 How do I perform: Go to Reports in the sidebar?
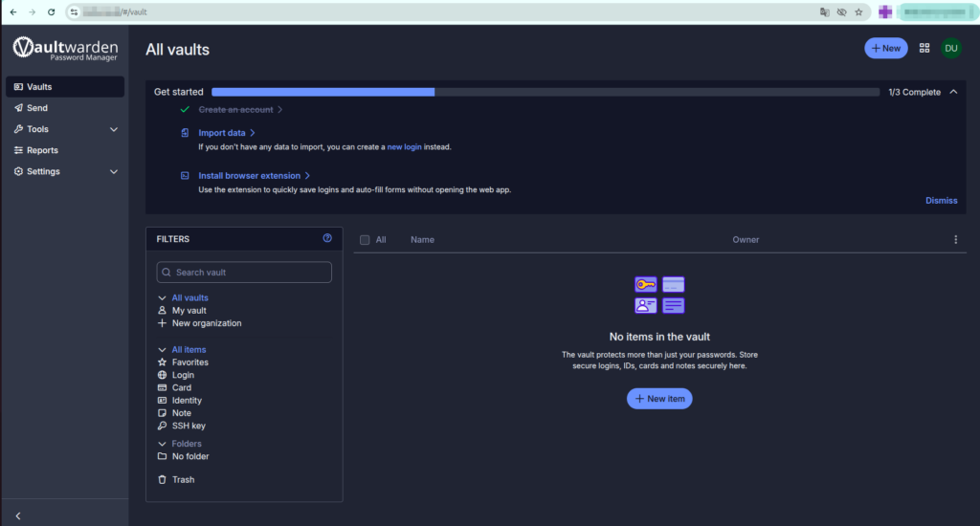[x=42, y=150]
